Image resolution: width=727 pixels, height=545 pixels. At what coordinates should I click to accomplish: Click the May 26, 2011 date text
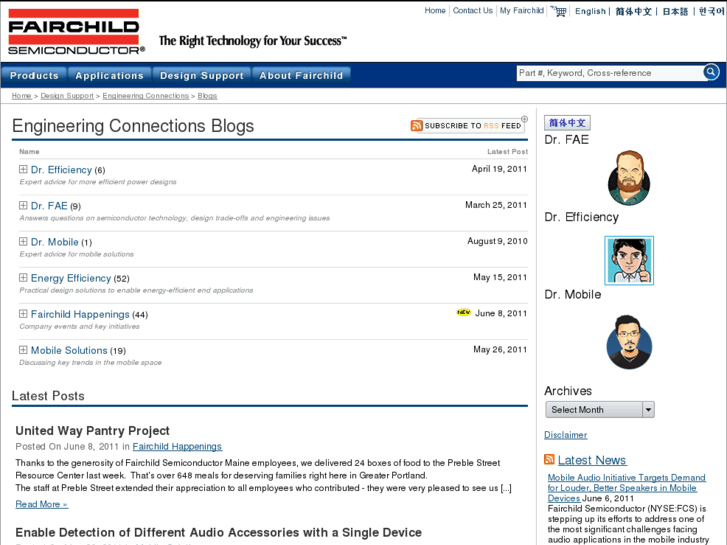(500, 350)
